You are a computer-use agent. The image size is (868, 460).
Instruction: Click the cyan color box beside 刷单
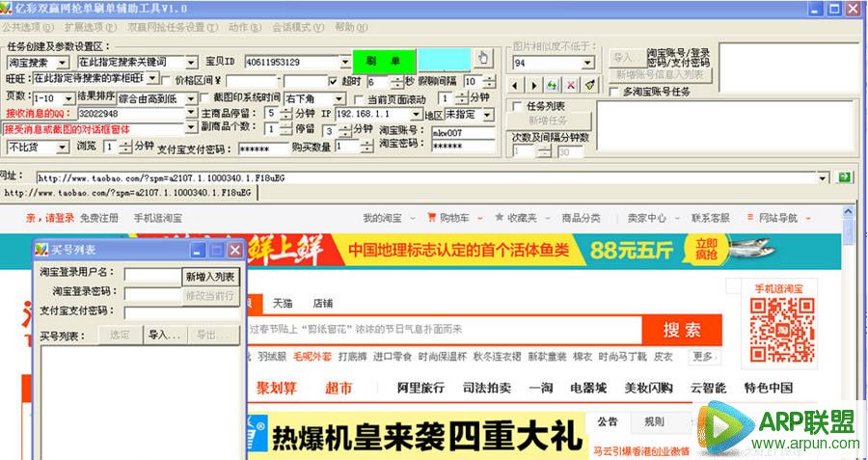444,59
